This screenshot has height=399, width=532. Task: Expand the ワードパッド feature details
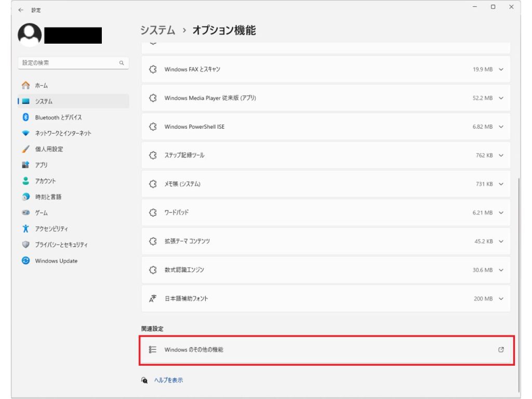[500, 212]
